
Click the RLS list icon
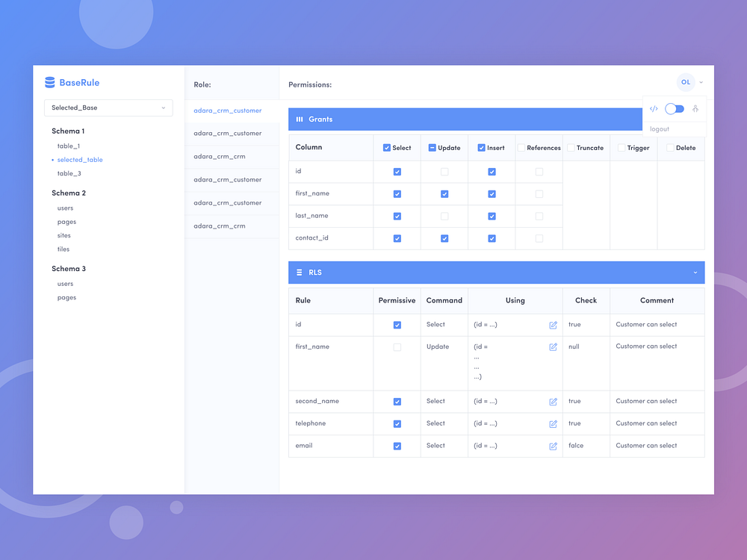click(300, 273)
